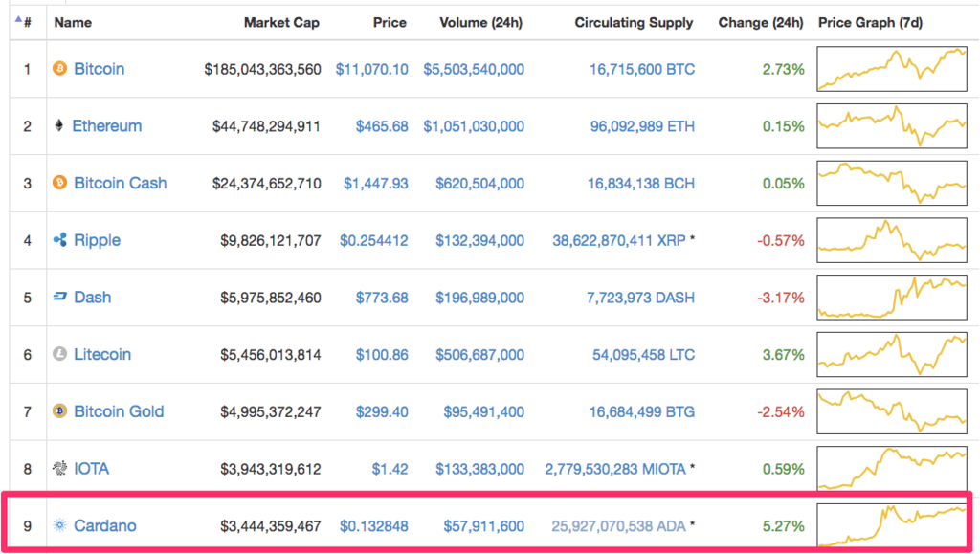The image size is (980, 554).
Task: Click the Ripple logo icon
Action: click(x=60, y=240)
